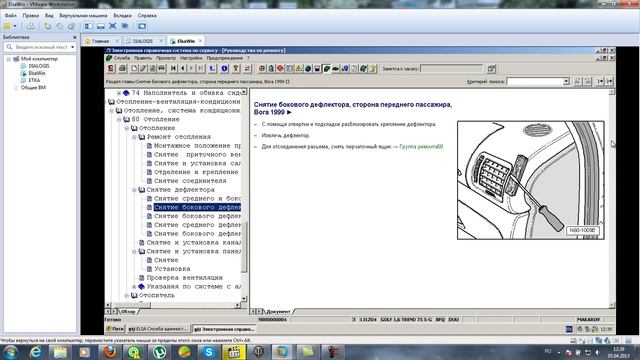Expand the Указания по системе node
The width and height of the screenshot is (640, 360).
[x=134, y=287]
